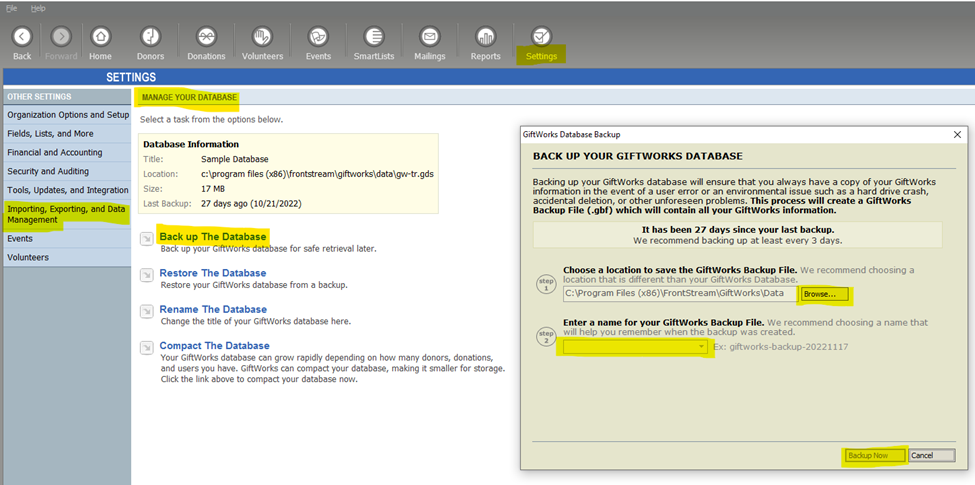The height and width of the screenshot is (485, 975).
Task: Select Tools, Updates, and Integration
Action: pos(67,190)
